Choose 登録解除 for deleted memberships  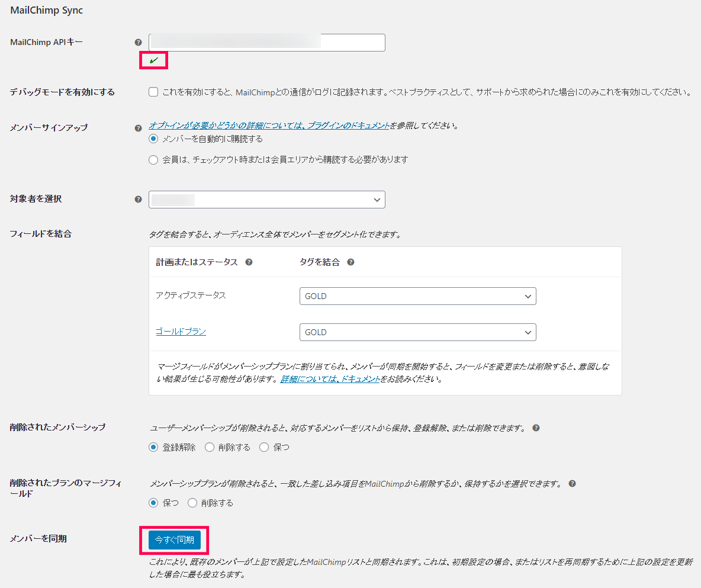(x=153, y=447)
